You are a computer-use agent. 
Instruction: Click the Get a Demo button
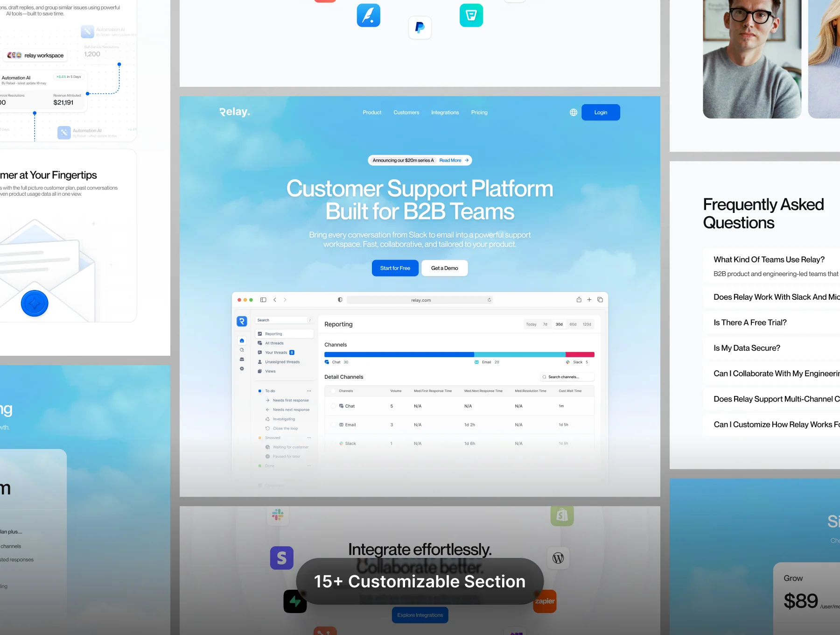(x=445, y=268)
